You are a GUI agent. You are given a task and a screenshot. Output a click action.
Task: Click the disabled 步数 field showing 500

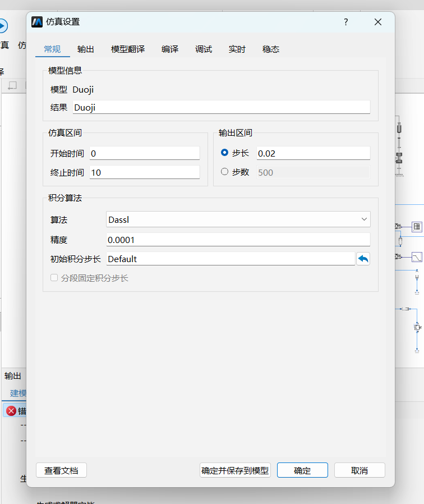pos(313,172)
